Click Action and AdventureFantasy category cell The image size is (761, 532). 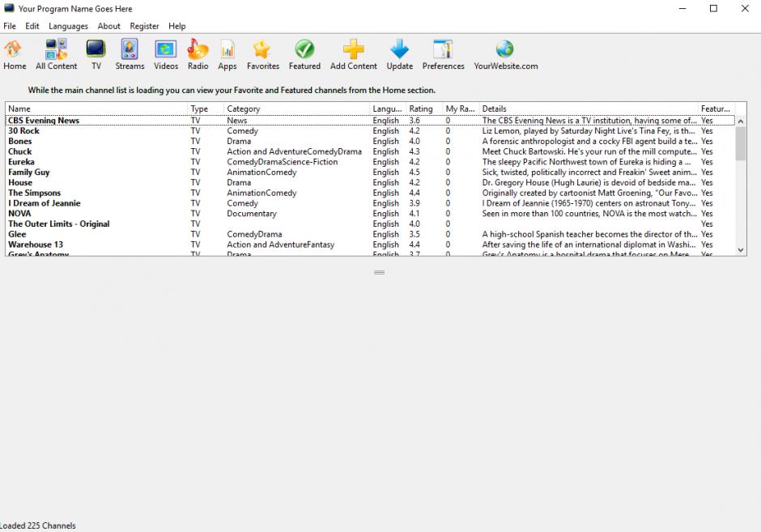pos(281,245)
